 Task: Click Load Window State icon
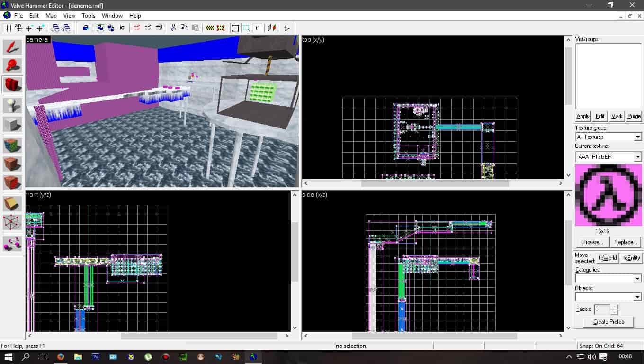pyautogui.click(x=55, y=28)
